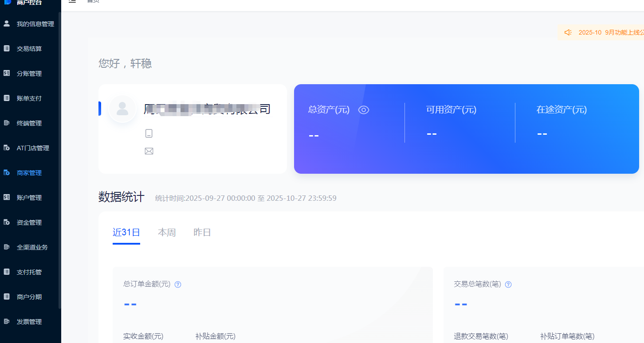644x343 pixels.
Task: Open the announcement speaker icon
Action: 568,32
